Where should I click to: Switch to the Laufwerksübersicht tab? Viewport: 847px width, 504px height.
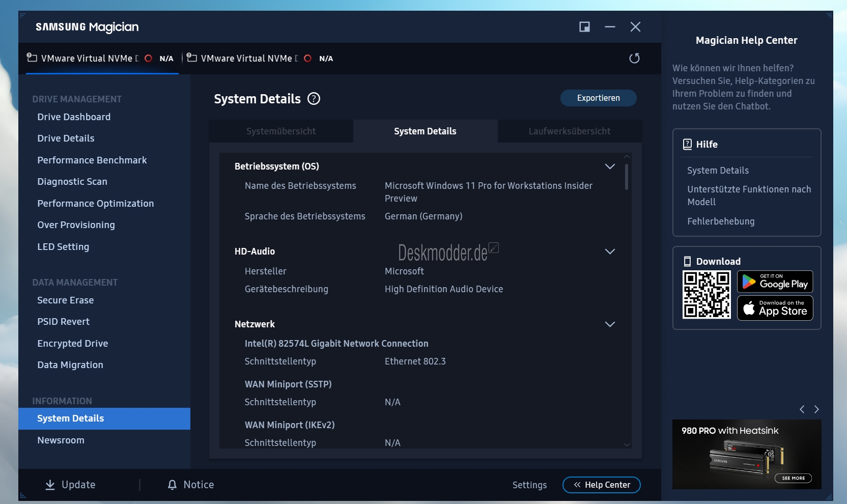570,131
